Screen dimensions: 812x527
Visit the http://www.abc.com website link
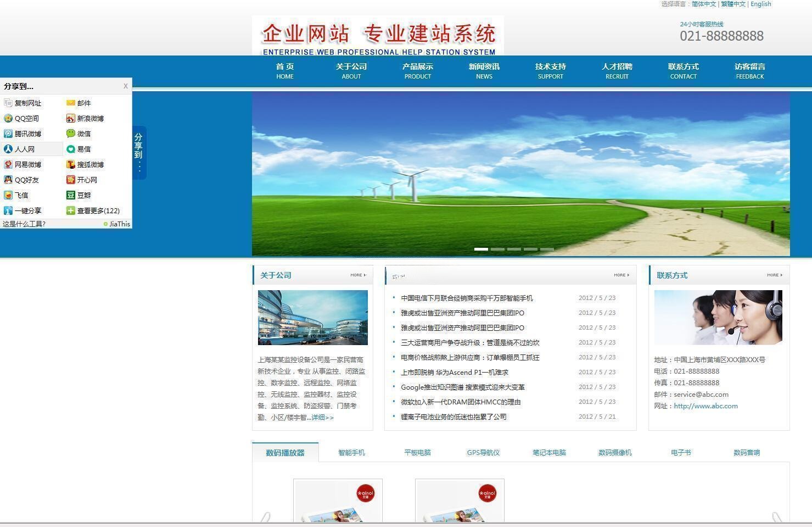click(705, 406)
